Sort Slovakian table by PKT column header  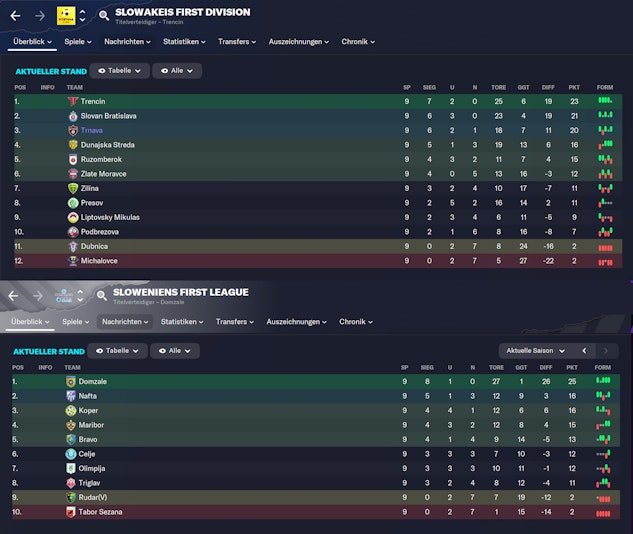[x=575, y=87]
